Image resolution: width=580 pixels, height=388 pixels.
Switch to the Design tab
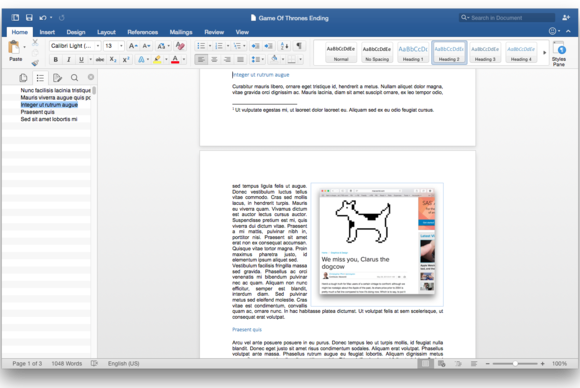pos(76,32)
